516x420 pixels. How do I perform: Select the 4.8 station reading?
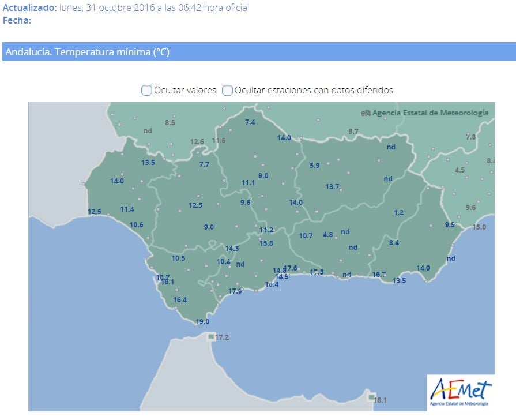pos(328,235)
